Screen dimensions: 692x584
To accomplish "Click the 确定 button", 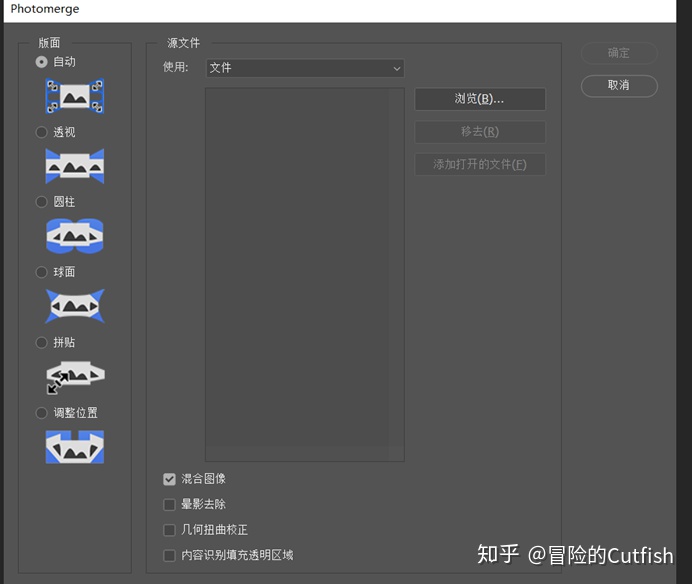I will [x=619, y=53].
